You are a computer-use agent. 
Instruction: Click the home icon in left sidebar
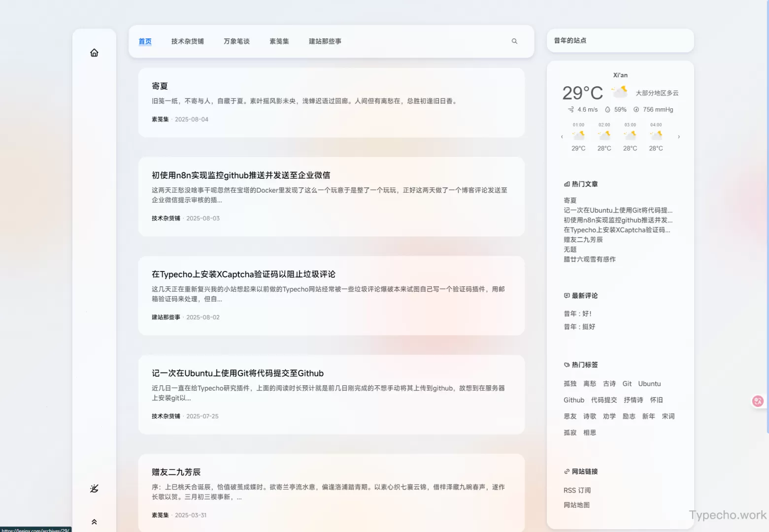coord(94,53)
